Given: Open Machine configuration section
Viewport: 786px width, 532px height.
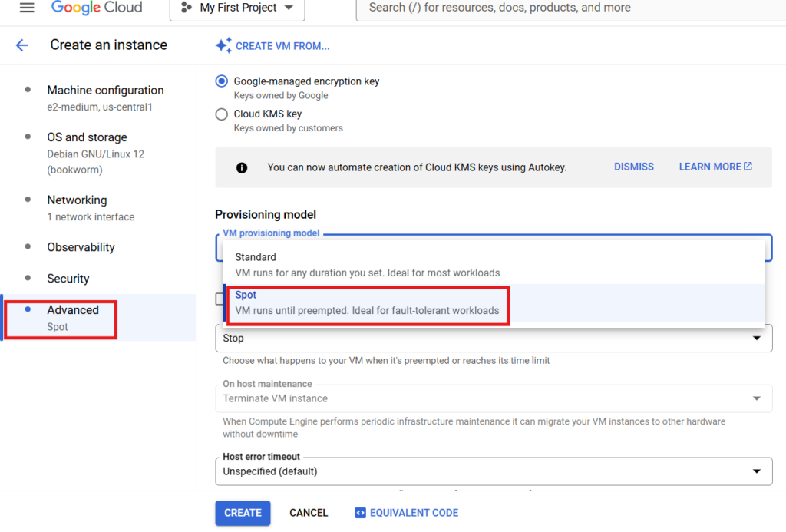Looking at the screenshot, I should click(x=105, y=91).
